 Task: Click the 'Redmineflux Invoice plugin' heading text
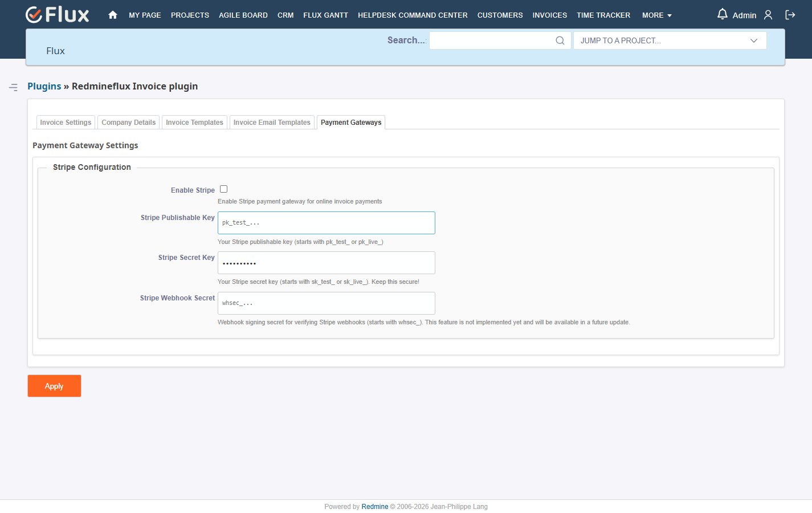pyautogui.click(x=134, y=86)
